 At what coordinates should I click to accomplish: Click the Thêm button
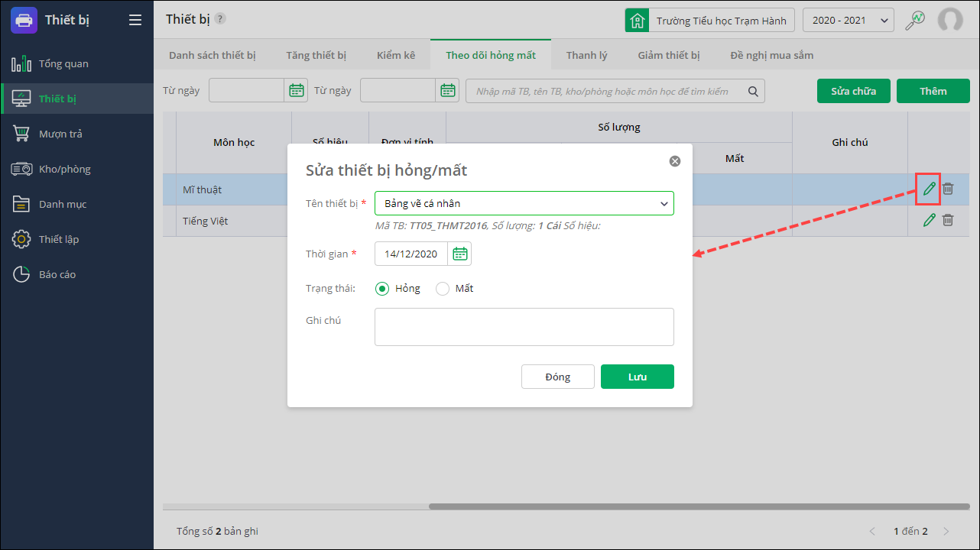[x=933, y=91]
